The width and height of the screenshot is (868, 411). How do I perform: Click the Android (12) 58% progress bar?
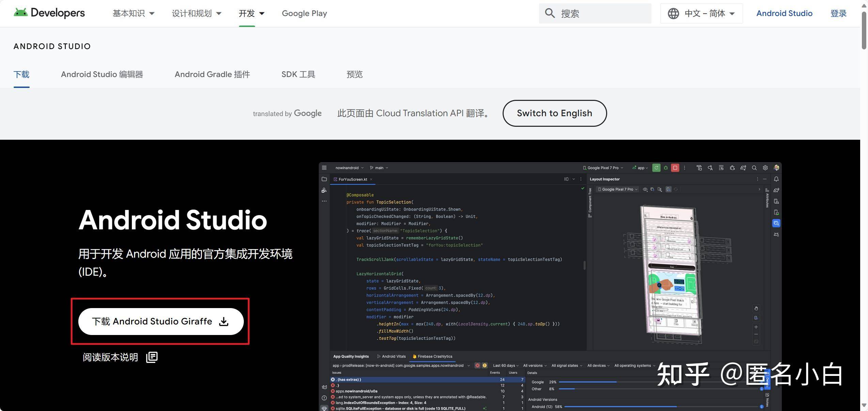click(661, 407)
